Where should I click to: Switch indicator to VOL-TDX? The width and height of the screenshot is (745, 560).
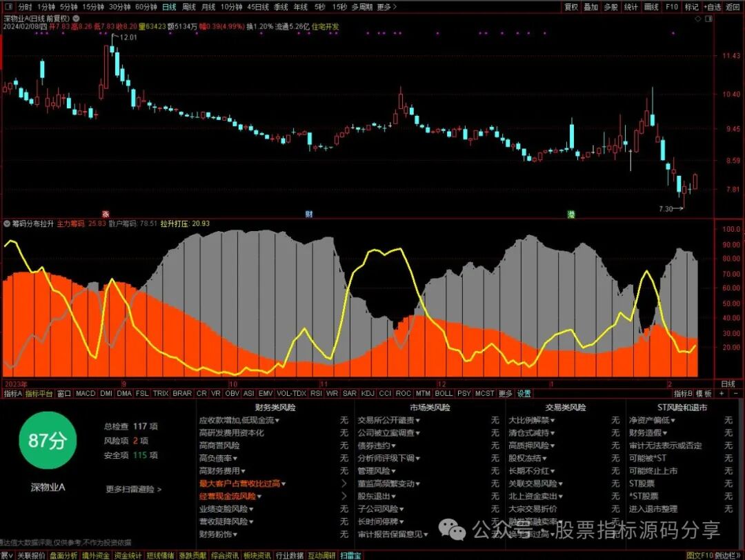pyautogui.click(x=291, y=393)
